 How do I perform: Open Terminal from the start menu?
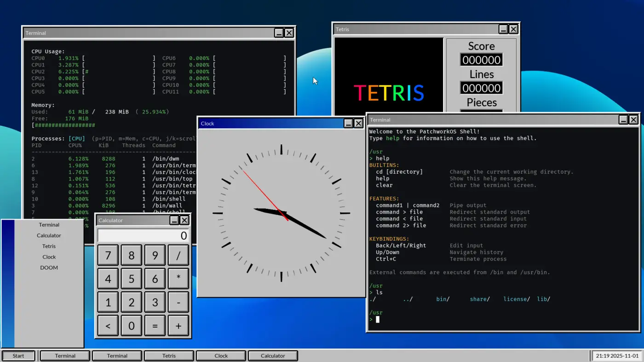(x=49, y=225)
